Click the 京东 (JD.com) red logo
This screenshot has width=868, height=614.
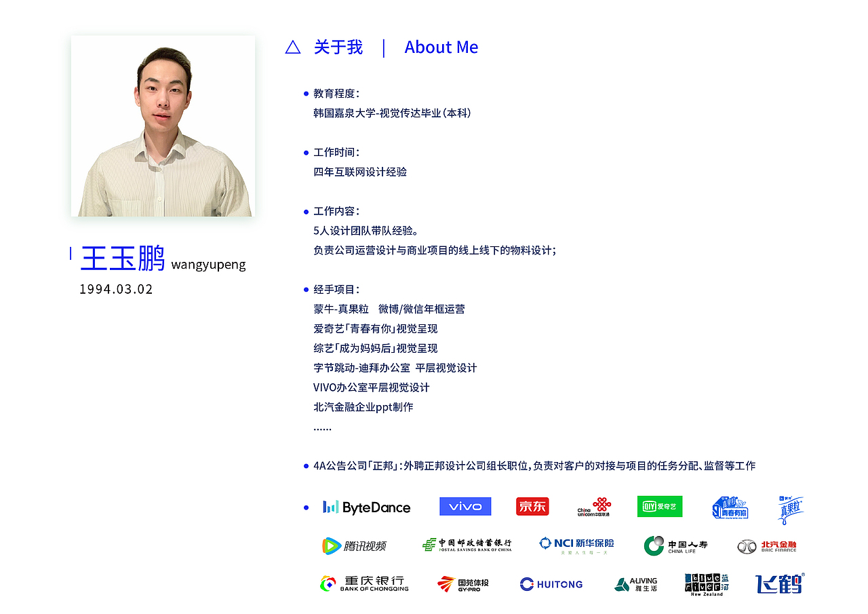532,506
